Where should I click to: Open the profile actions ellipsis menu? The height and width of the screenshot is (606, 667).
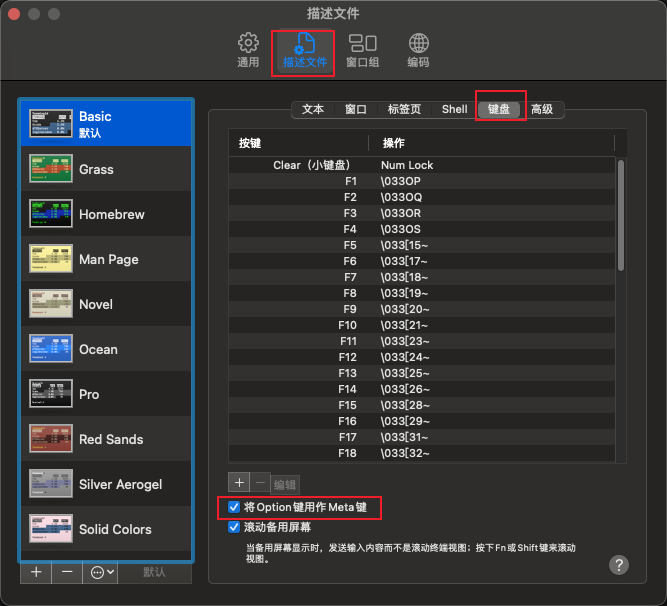pyautogui.click(x=100, y=572)
